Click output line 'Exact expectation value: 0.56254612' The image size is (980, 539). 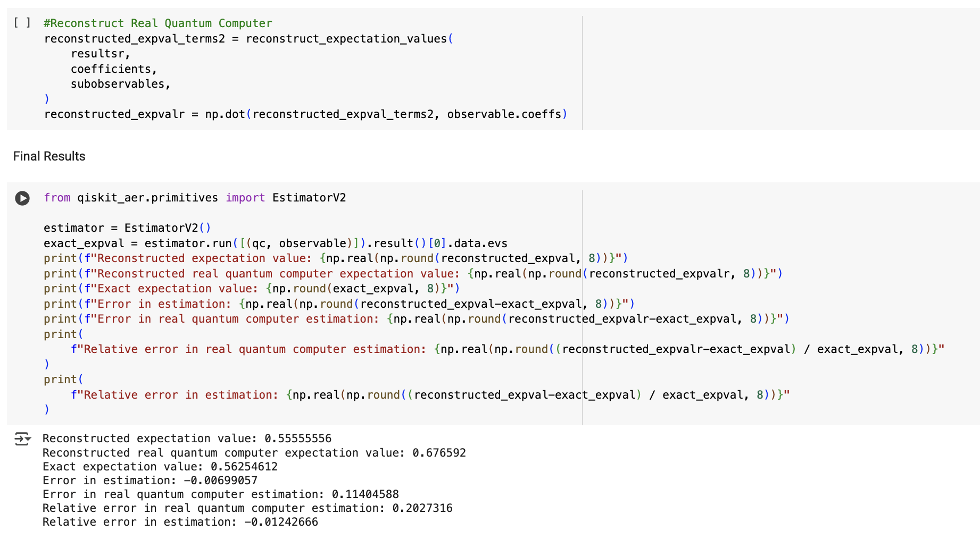click(160, 467)
